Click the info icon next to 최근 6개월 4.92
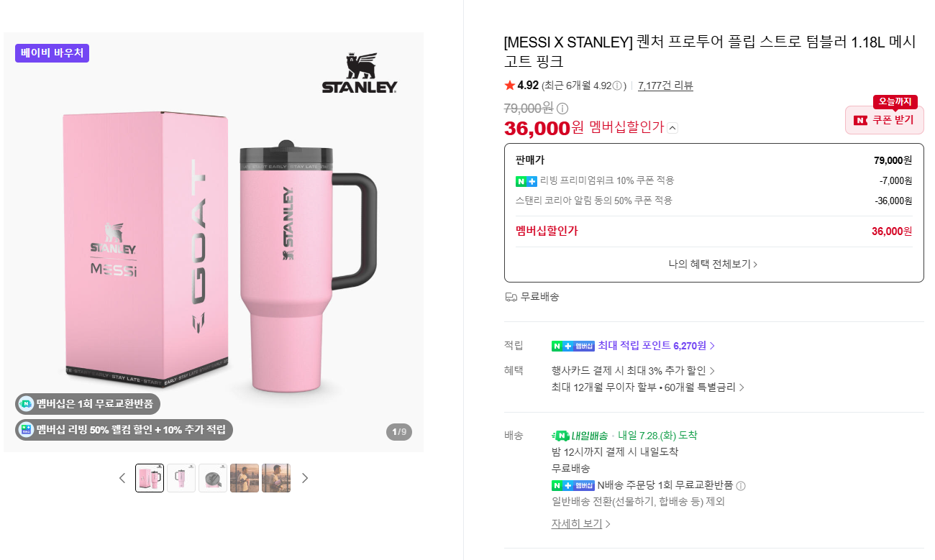 (617, 86)
